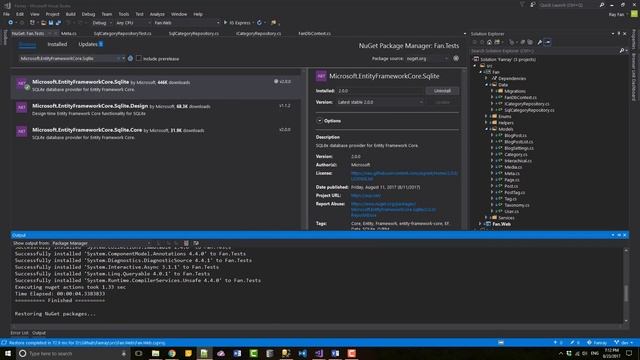This screenshot has width=640, height=360.
Task: Click the Output window vertical scrollbar
Action: (x=626, y=285)
